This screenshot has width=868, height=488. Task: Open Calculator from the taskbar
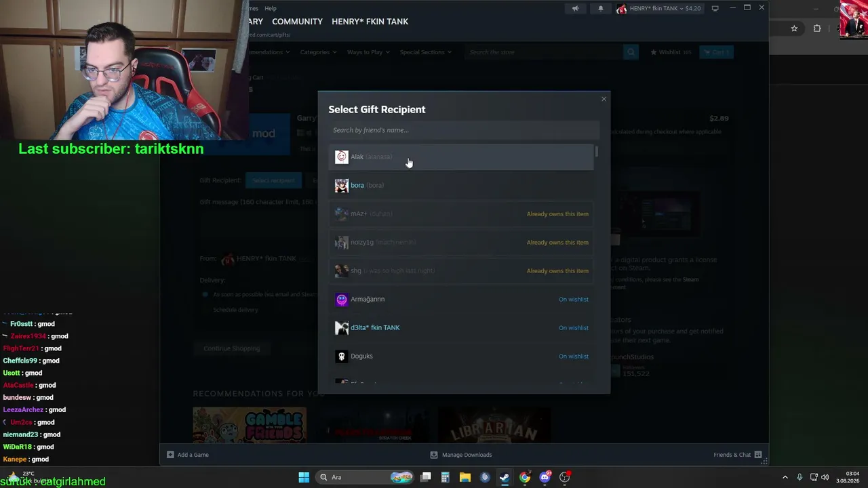(446, 477)
